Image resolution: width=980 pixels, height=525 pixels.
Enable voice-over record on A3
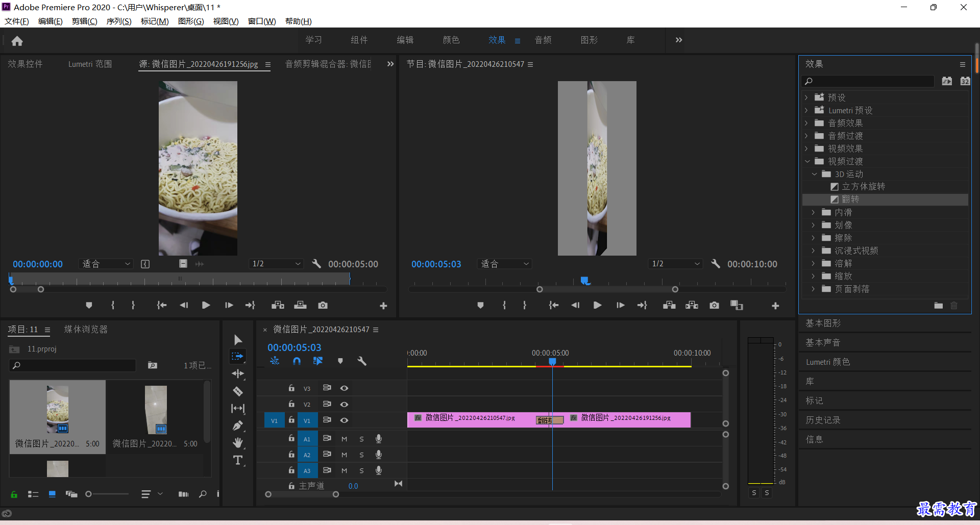pyautogui.click(x=378, y=470)
